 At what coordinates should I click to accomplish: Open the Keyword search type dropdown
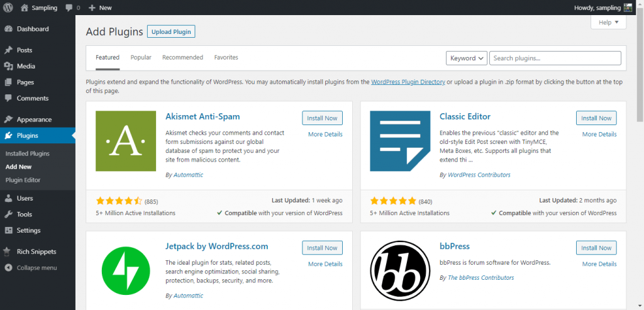[466, 58]
